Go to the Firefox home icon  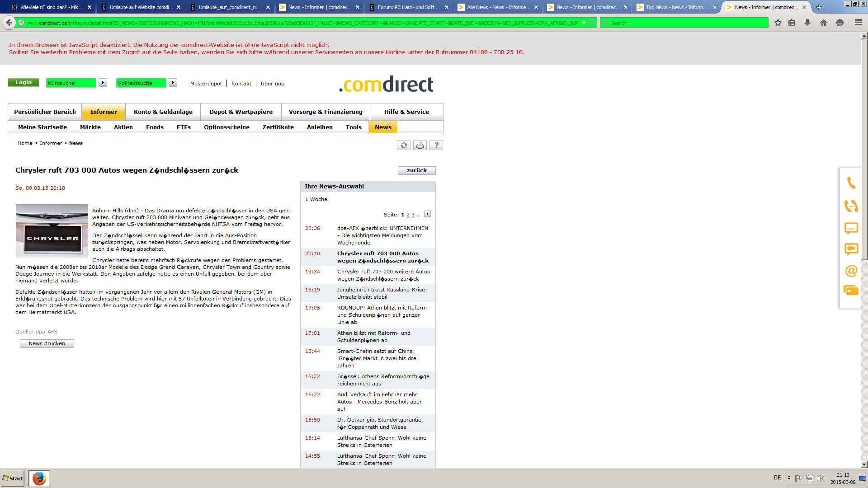point(824,23)
